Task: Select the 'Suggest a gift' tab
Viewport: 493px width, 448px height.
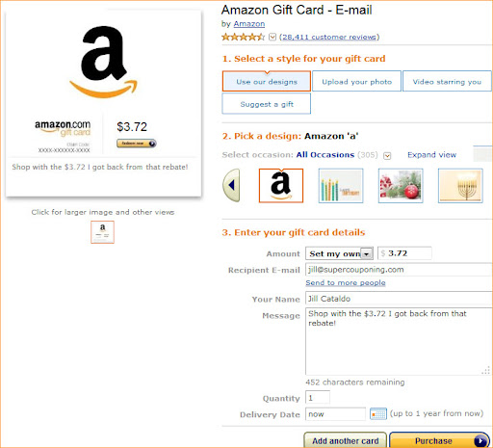Action: point(267,104)
